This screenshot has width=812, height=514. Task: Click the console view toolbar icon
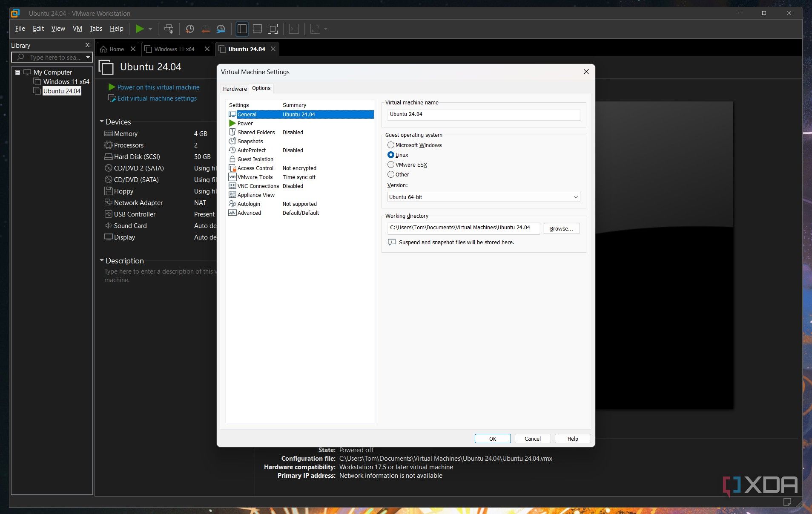294,29
